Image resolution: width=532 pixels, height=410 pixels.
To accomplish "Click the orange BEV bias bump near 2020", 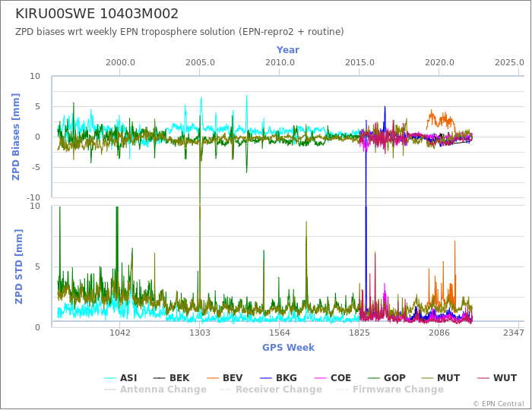I will 441,120.
